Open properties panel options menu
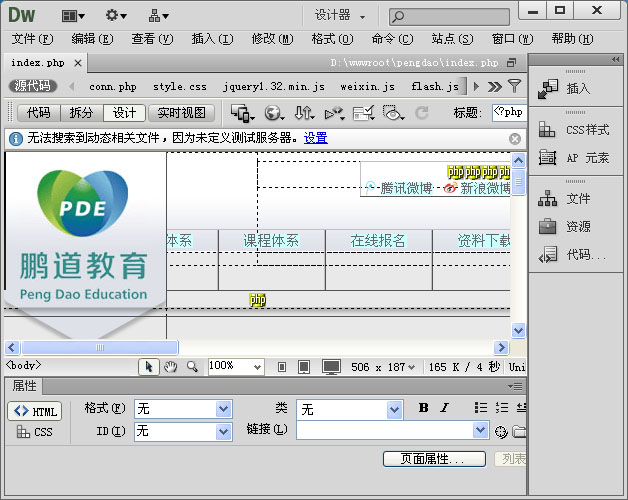The width and height of the screenshot is (628, 500). point(515,386)
